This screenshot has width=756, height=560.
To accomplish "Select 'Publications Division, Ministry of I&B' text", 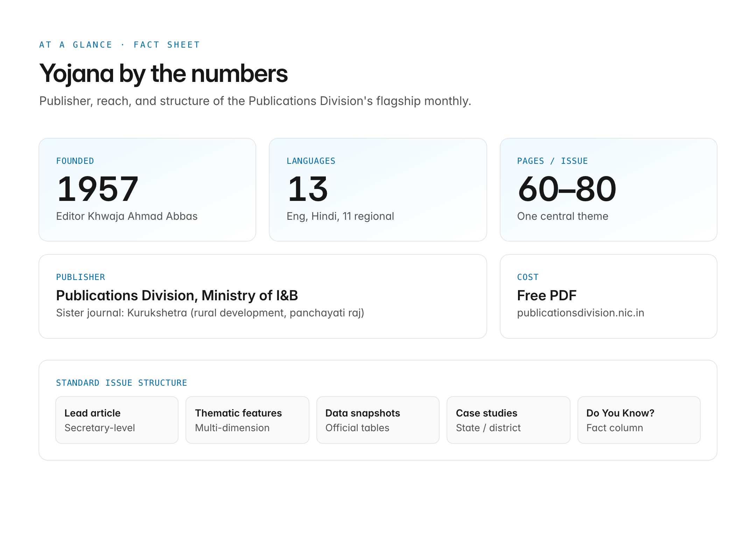I will [177, 295].
